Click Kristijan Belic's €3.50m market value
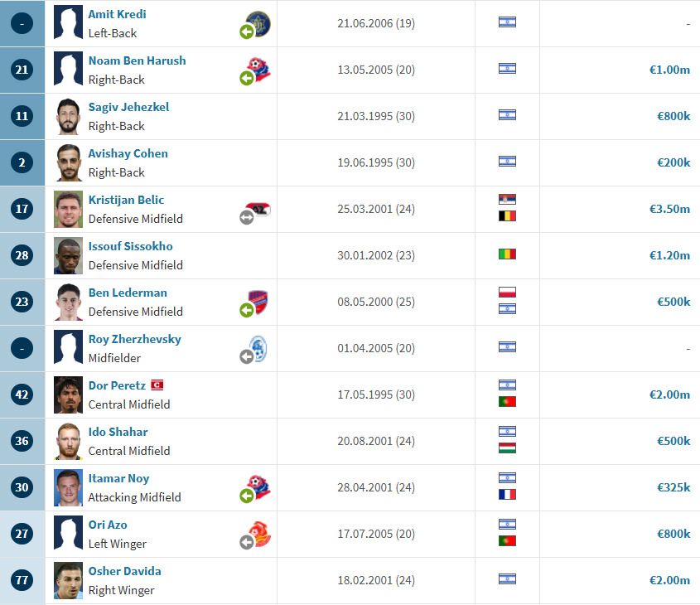This screenshot has width=700, height=605. coord(669,209)
